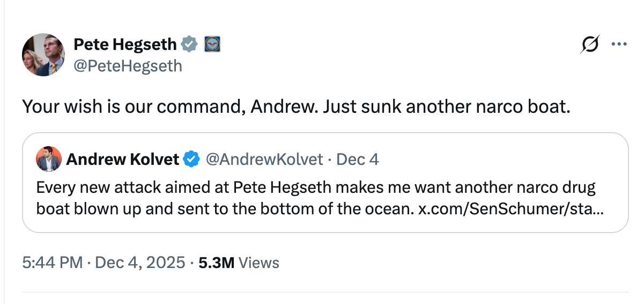
Task: Open the three-dot more options menu
Action: (x=619, y=45)
